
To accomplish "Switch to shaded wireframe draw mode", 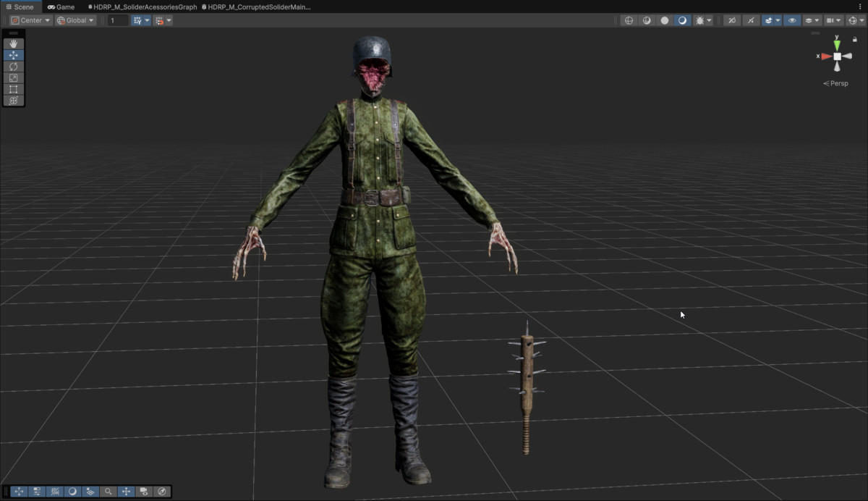I will click(647, 20).
